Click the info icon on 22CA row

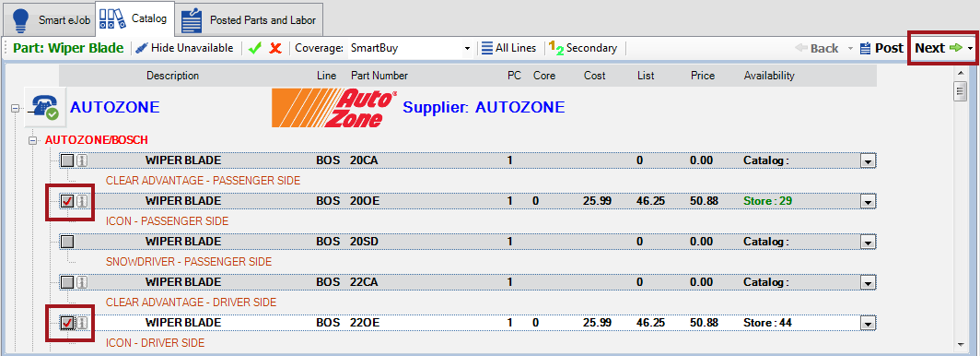click(82, 282)
